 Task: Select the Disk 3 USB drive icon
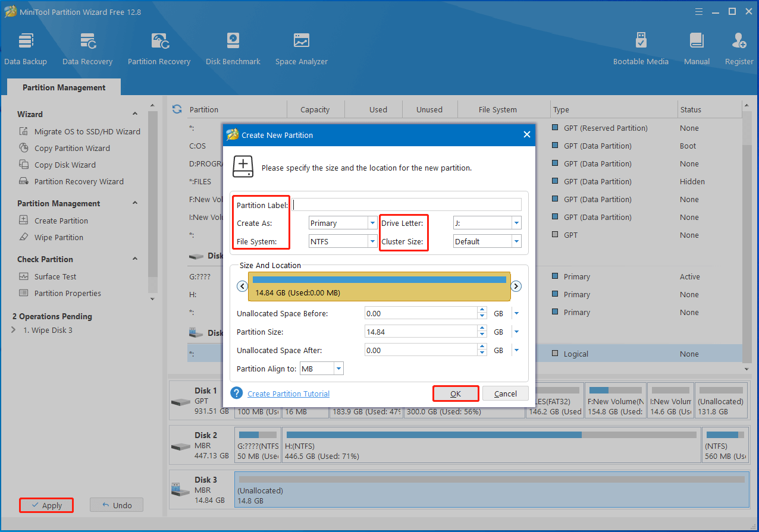click(181, 490)
